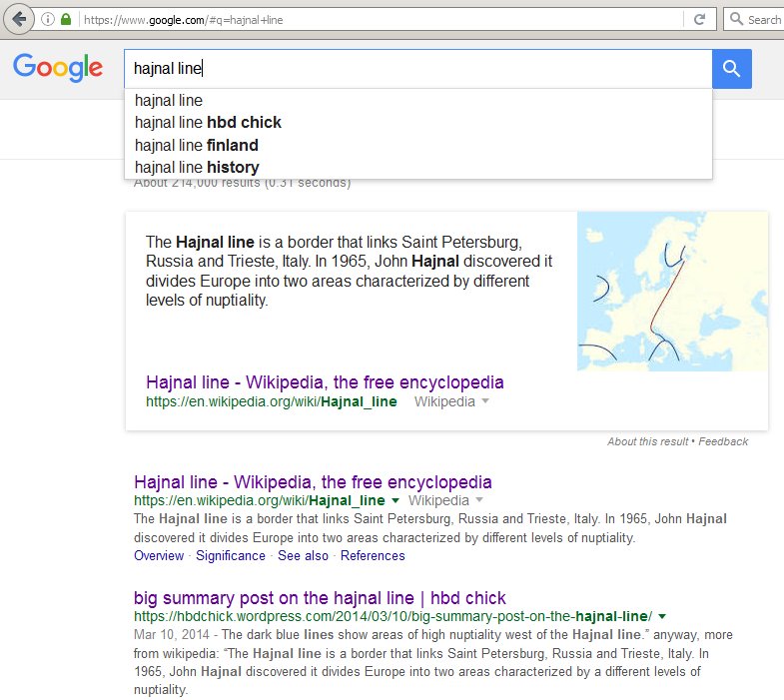Click the magnifier in browser search box
784x700 pixels.
coord(735,19)
